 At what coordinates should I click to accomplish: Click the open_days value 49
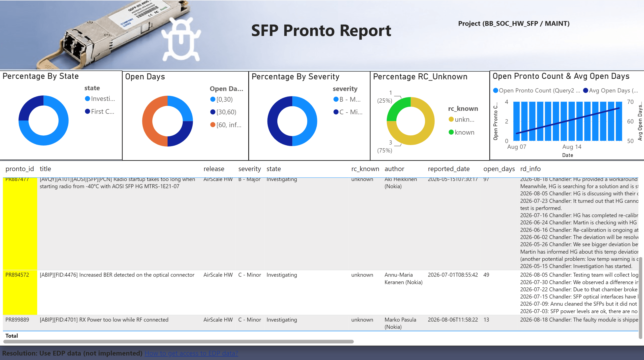click(486, 275)
